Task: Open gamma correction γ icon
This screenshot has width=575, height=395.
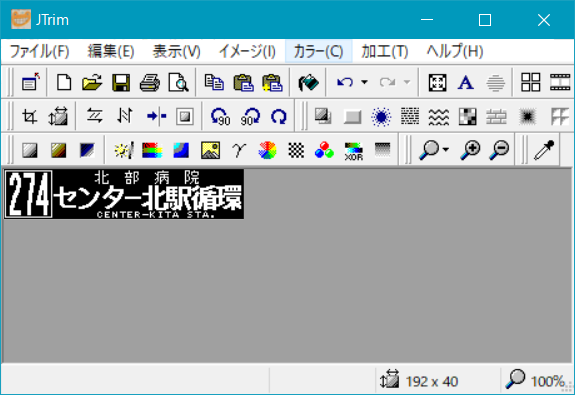Action: tap(239, 150)
